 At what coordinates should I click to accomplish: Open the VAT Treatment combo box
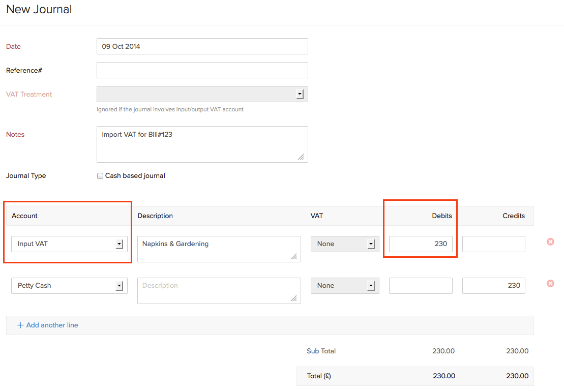[202, 94]
